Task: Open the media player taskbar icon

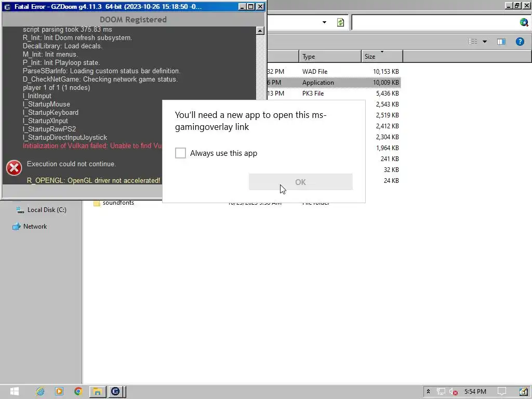Action: click(59, 391)
